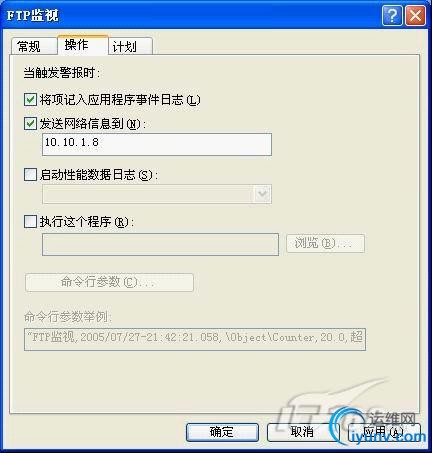Close the FTP监视 dialog window
Screen dimensions: 432x453
[415, 15]
